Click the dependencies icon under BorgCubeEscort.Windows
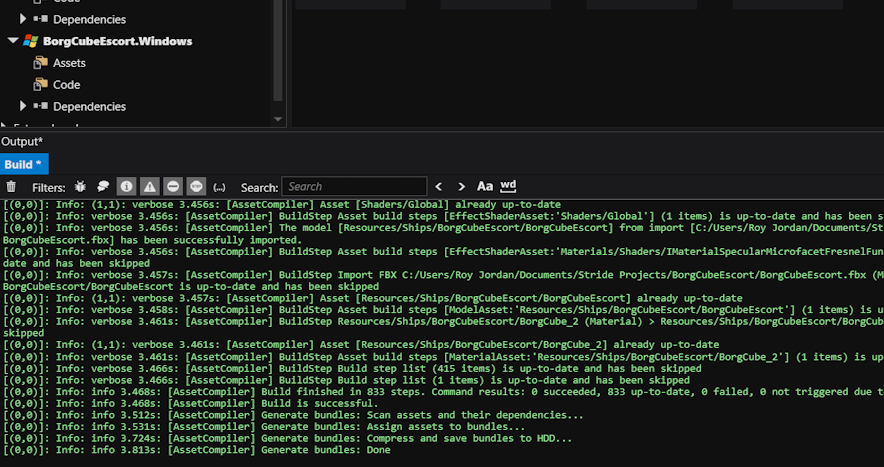The height and width of the screenshot is (467, 884). 40,106
